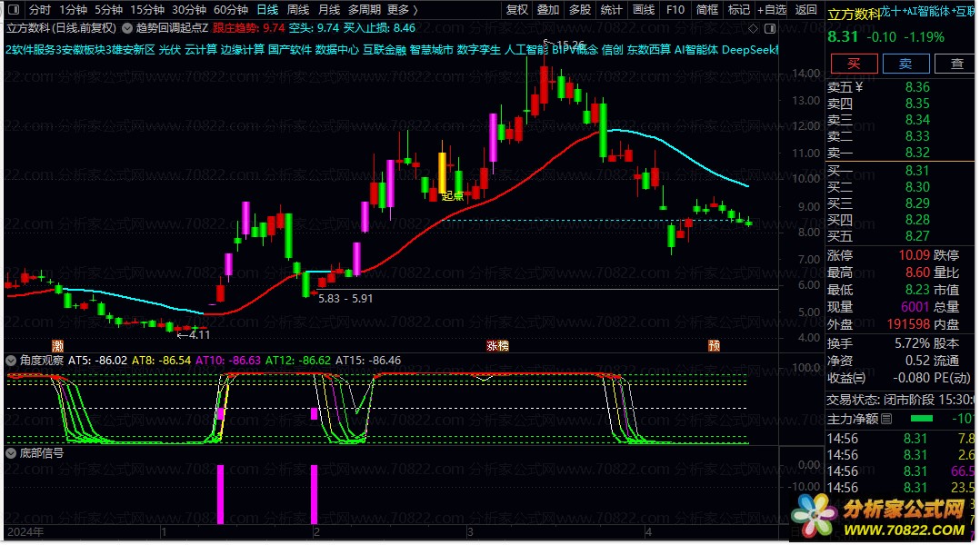The image size is (980, 545).
Task: Click the 简框 toolbar button
Action: click(707, 9)
